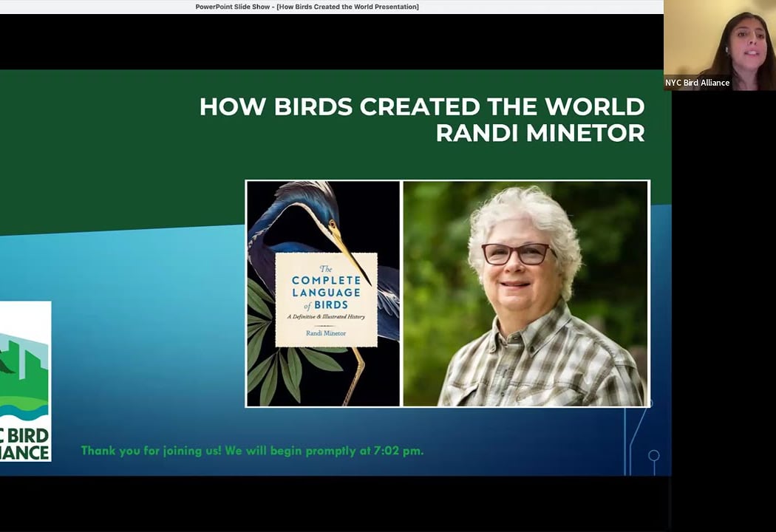Click the 'HOW BIRDS CREATED THE WORLD' title text
The width and height of the screenshot is (776, 532).
coord(422,106)
